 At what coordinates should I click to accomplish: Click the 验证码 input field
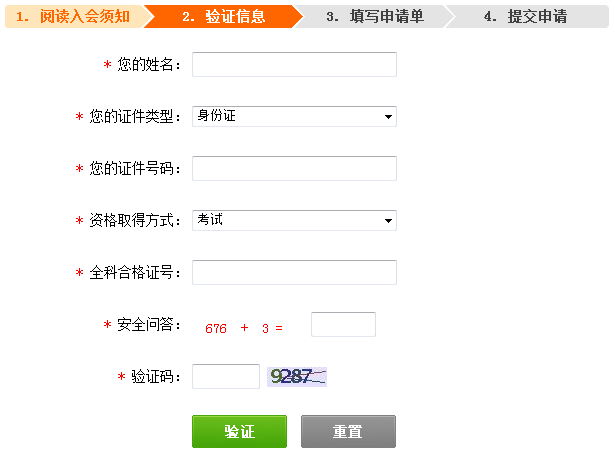click(226, 376)
